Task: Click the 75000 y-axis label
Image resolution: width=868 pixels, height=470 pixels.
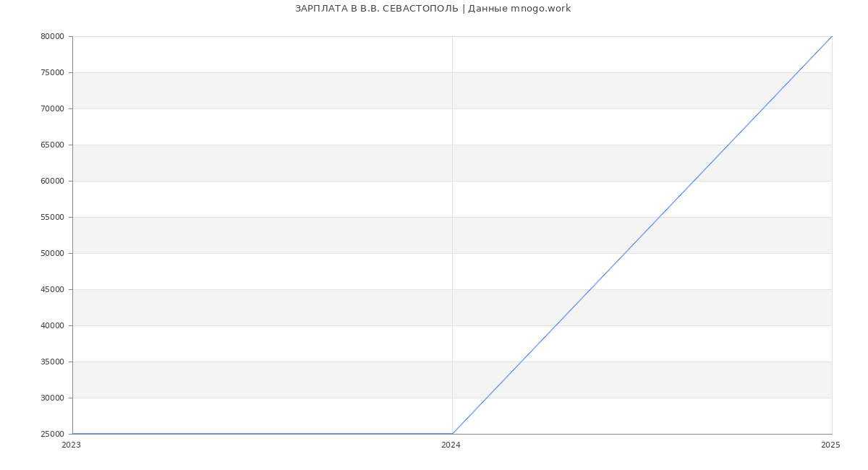Action: click(x=52, y=73)
